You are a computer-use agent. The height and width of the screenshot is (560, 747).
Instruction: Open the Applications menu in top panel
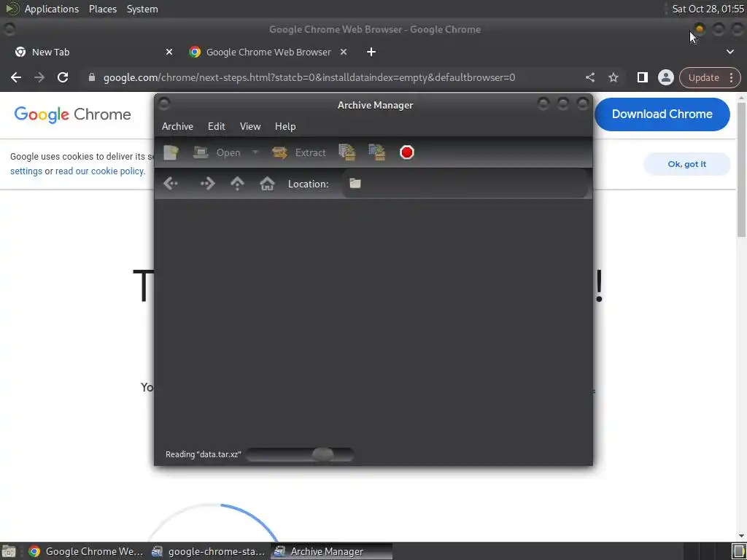[x=52, y=9]
